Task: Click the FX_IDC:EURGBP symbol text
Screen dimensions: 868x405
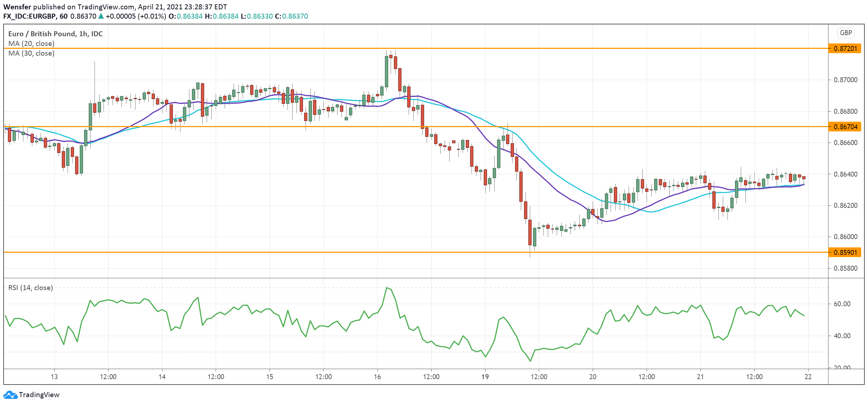Action: pyautogui.click(x=29, y=16)
